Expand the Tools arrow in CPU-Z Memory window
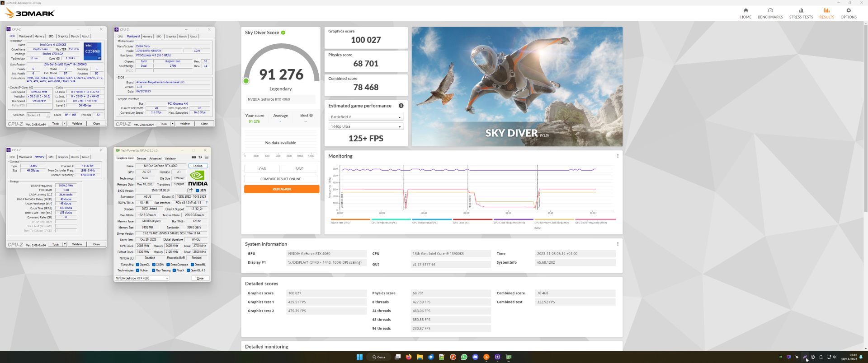Viewport: 868px width, 363px height. coord(65,244)
